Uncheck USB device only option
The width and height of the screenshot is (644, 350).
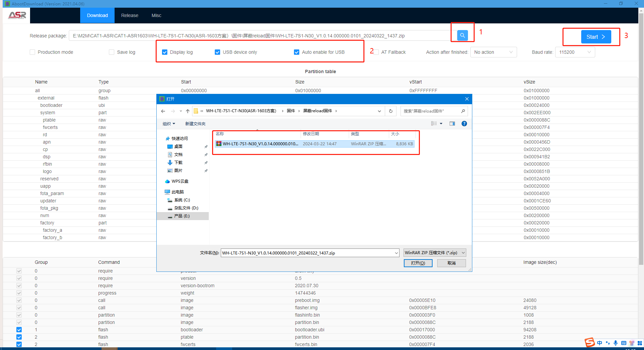point(217,52)
